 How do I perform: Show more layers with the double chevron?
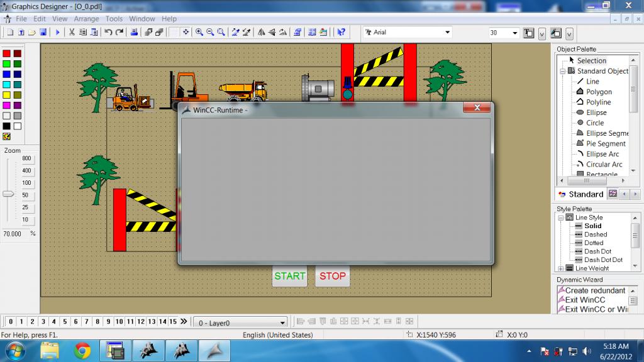[x=184, y=321]
